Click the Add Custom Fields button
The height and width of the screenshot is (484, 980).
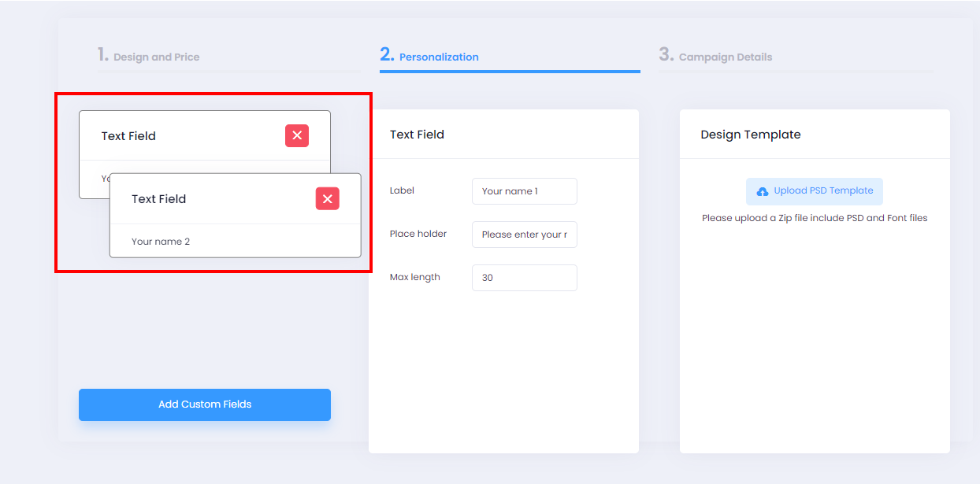[x=205, y=405]
